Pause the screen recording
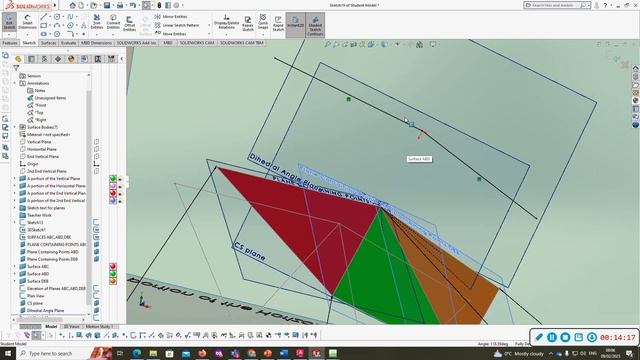The width and height of the screenshot is (640, 360). click(552, 337)
